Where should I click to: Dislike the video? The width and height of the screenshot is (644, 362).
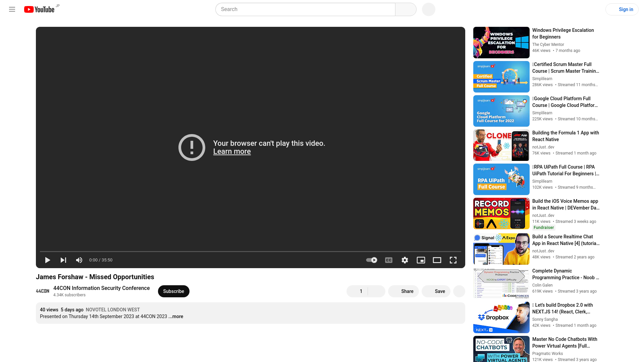click(x=377, y=291)
